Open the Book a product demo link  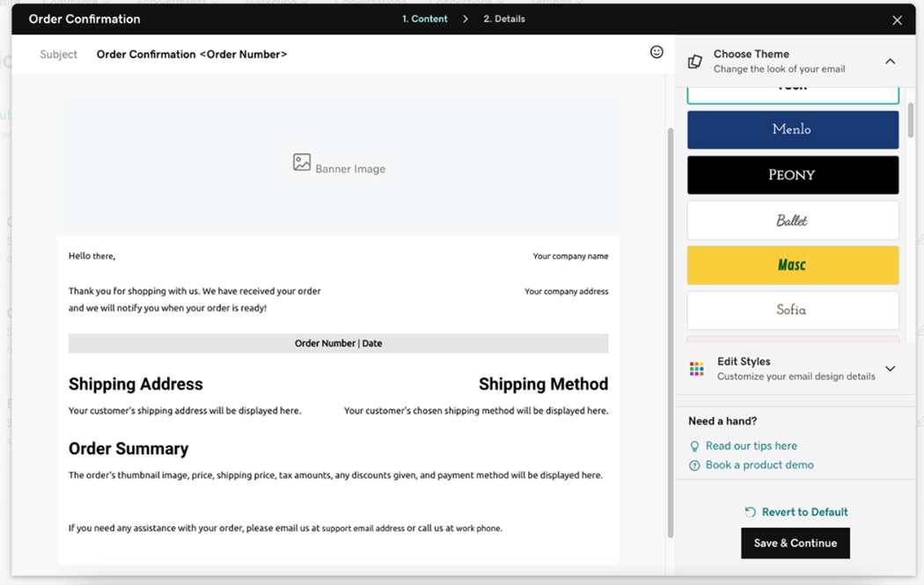click(759, 464)
